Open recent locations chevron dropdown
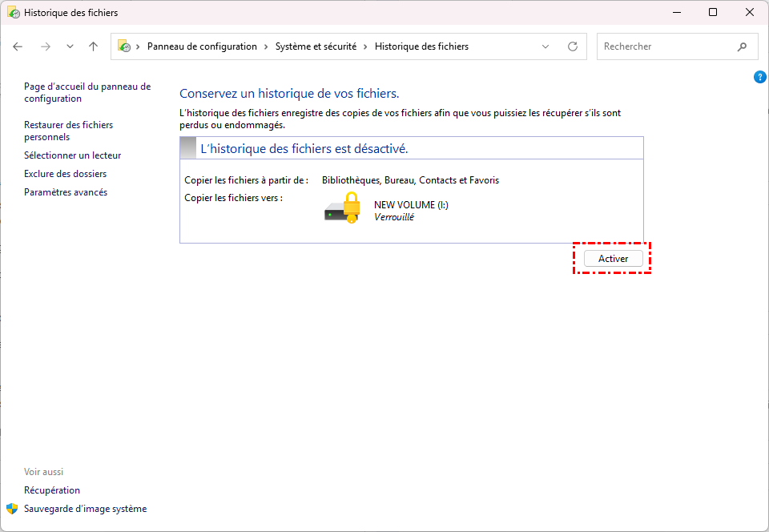This screenshot has height=532, width=769. [70, 46]
